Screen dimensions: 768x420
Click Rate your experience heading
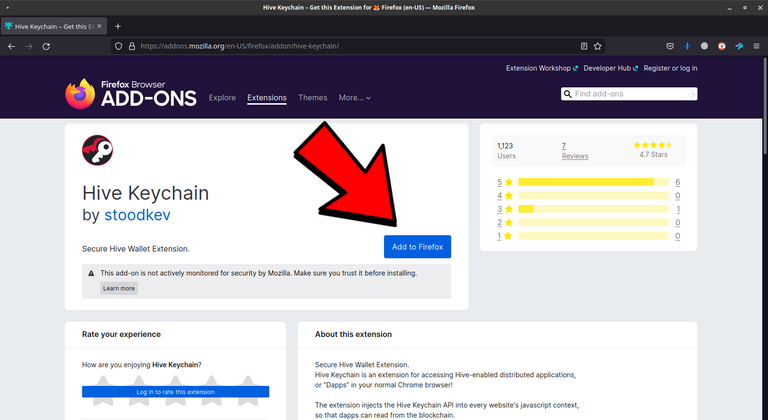tap(121, 334)
